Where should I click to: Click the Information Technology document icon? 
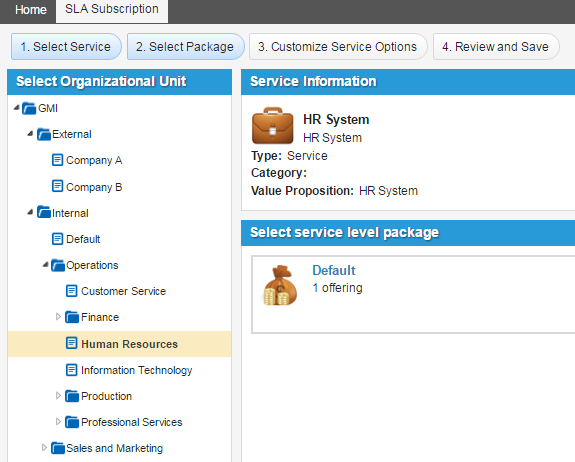(72, 370)
